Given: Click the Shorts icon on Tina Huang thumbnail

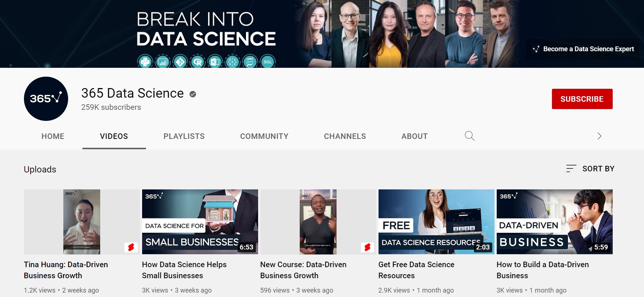Looking at the screenshot, I should click(131, 247).
